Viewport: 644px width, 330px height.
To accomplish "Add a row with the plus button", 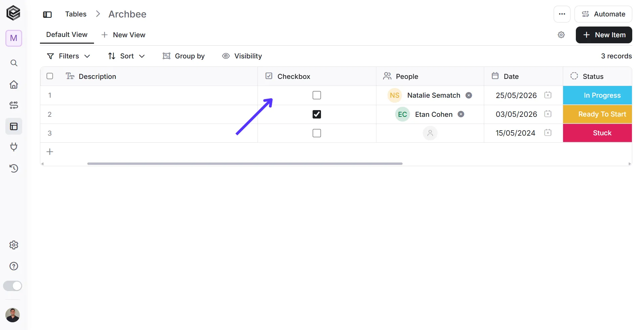I will click(50, 152).
